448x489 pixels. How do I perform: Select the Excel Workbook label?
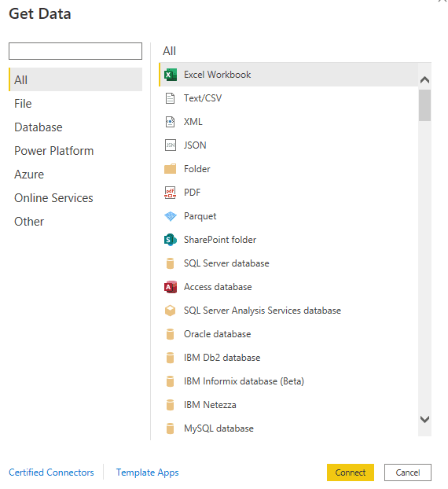[x=217, y=75]
